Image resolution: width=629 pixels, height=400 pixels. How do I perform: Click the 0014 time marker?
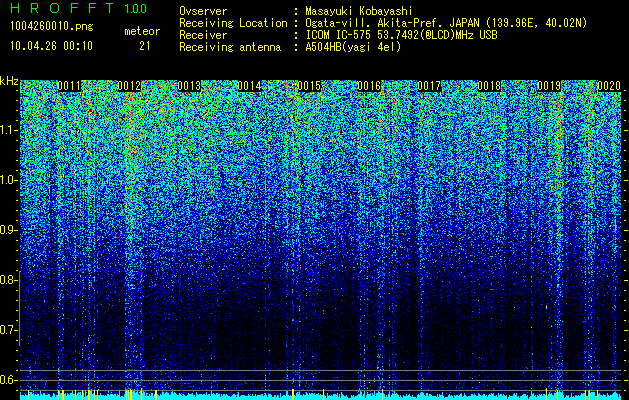coord(250,86)
